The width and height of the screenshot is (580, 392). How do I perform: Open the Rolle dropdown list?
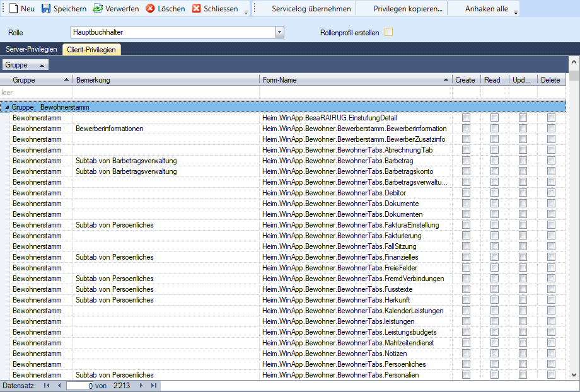280,32
